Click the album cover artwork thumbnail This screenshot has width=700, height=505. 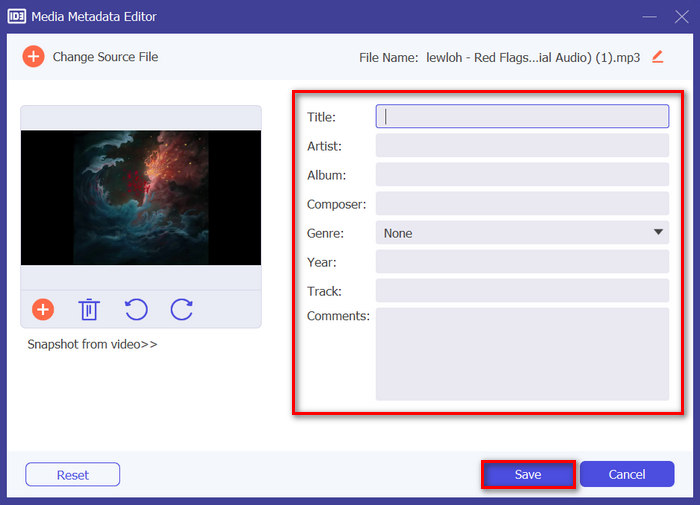click(141, 198)
